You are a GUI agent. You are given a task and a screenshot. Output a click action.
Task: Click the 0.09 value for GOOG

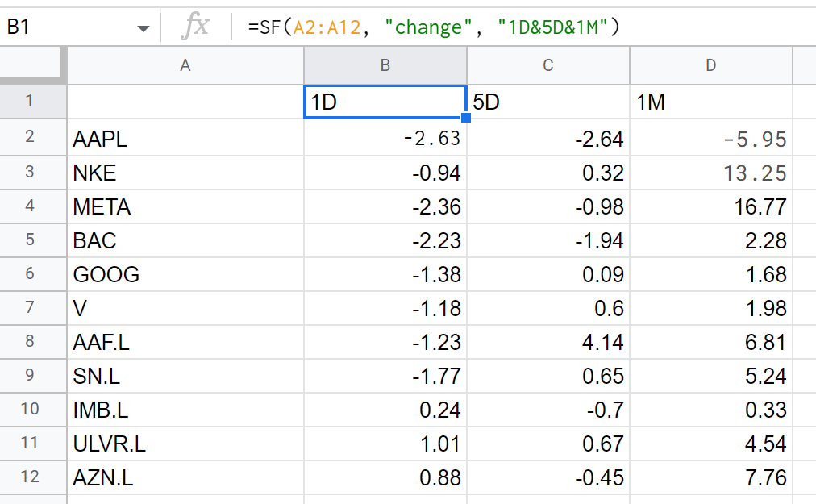(x=548, y=274)
